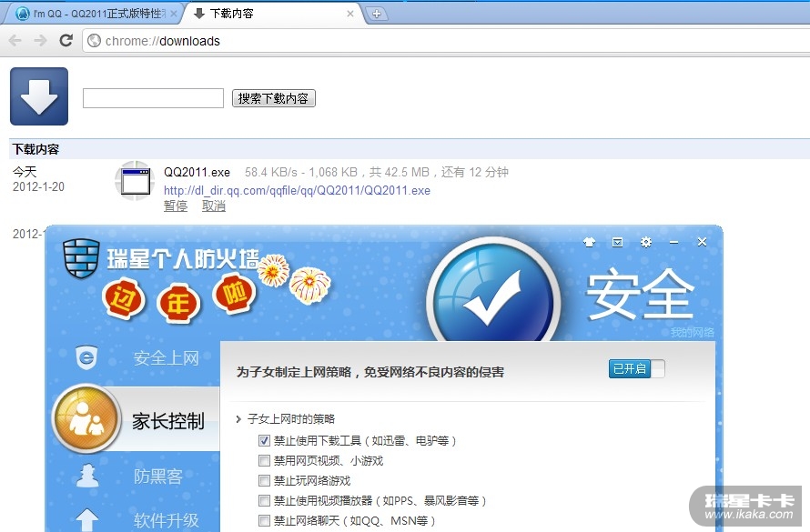Click the 搜索下载内容 button
The image size is (810, 532).
pos(274,98)
